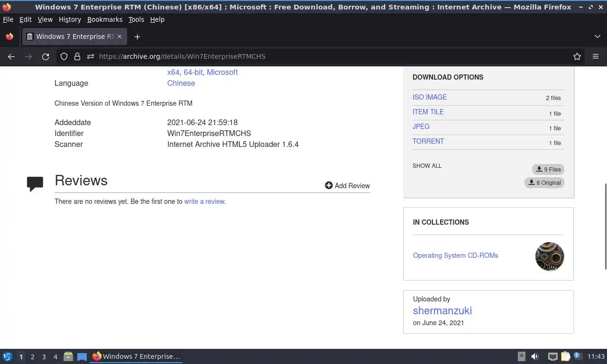This screenshot has height=364, width=607.
Task: Follow the Microsoft topic link
Action: click(222, 72)
